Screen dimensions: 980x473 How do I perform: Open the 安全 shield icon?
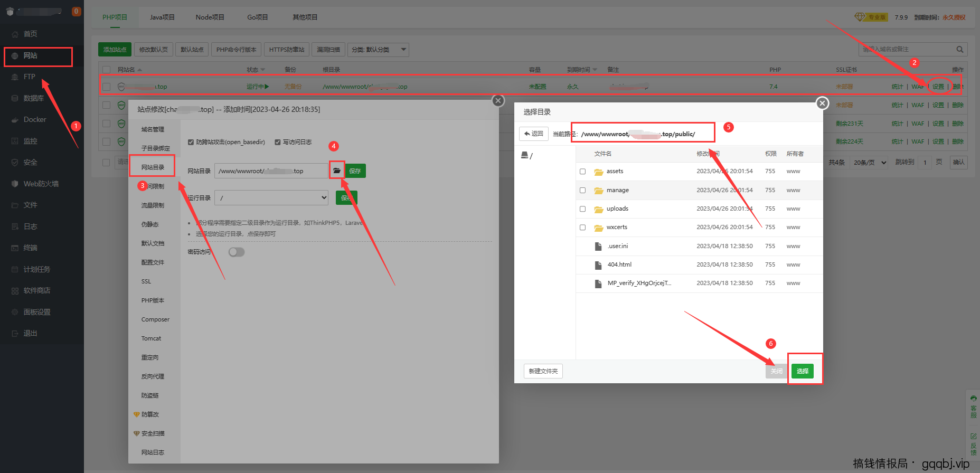(x=15, y=162)
